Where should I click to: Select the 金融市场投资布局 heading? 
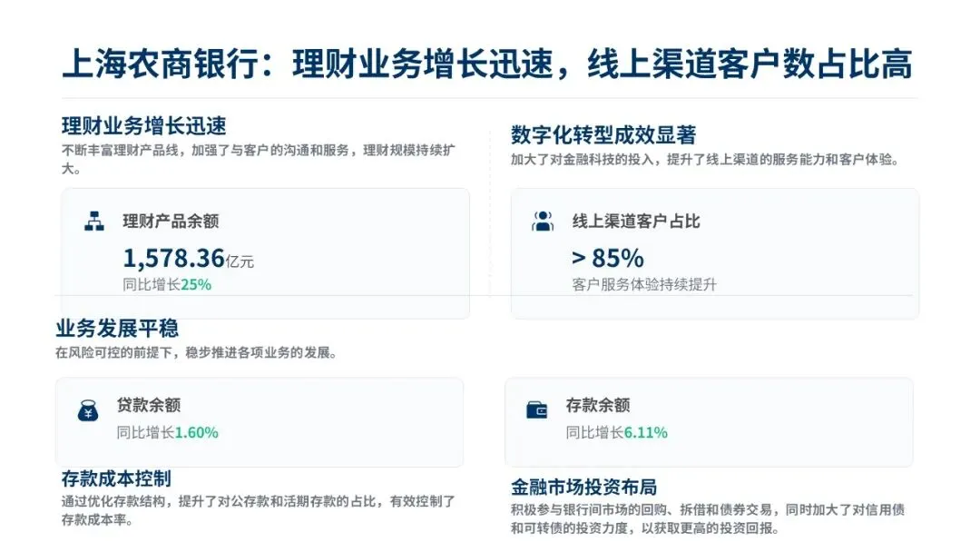pos(583,487)
